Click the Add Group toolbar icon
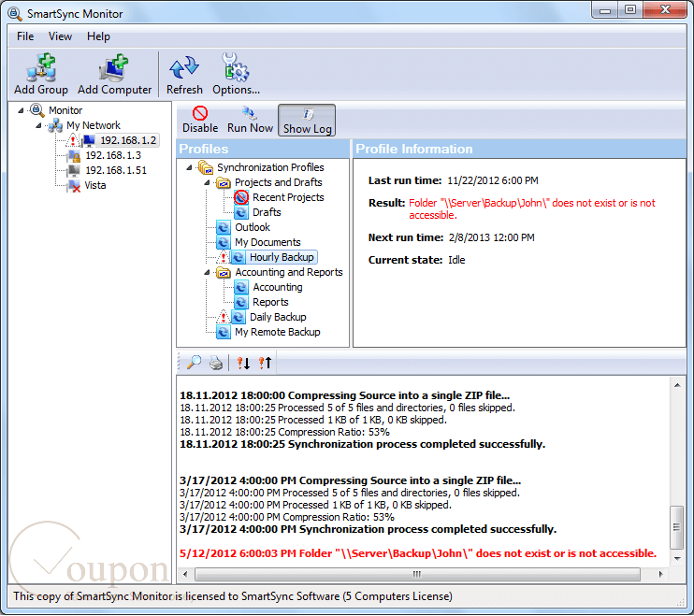 (41, 67)
